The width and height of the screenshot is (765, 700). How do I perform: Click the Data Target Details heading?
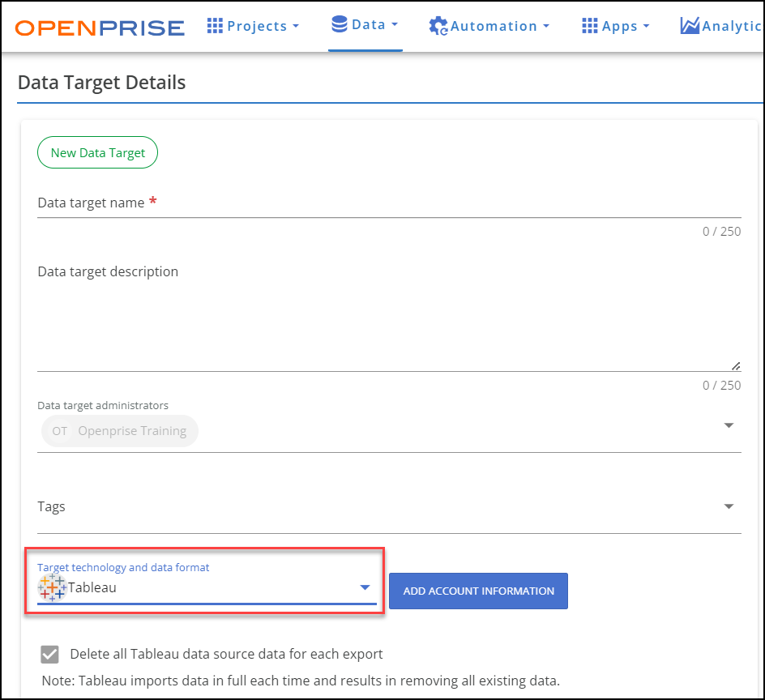pos(101,83)
